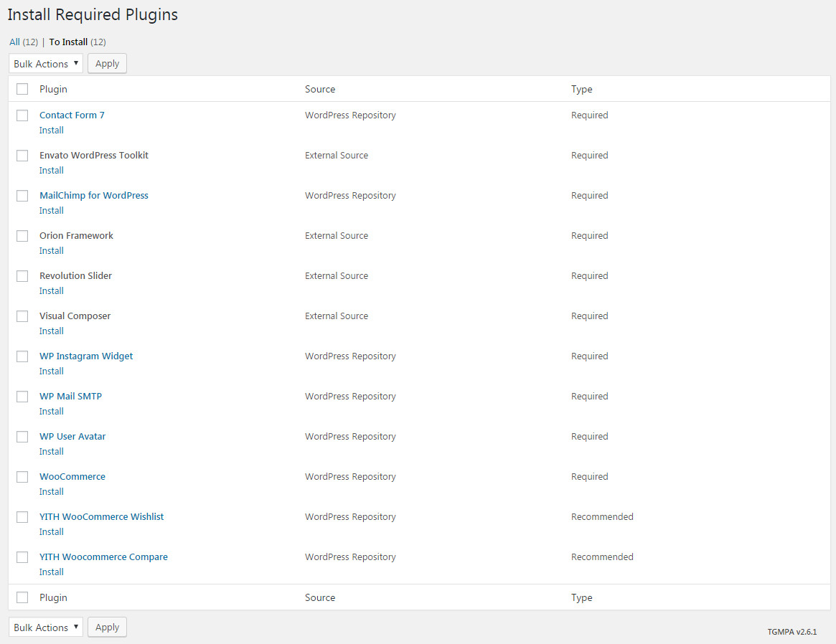Open the Bulk Actions dropdown above the table
836x644 pixels.
pyautogui.click(x=46, y=63)
